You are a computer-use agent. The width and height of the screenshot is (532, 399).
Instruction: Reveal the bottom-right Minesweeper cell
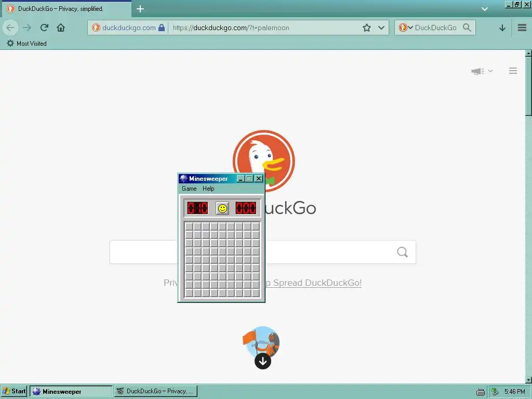pyautogui.click(x=256, y=293)
